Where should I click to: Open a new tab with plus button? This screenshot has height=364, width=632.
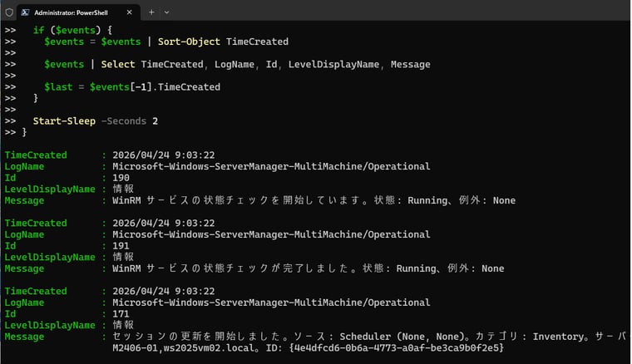pyautogui.click(x=151, y=12)
